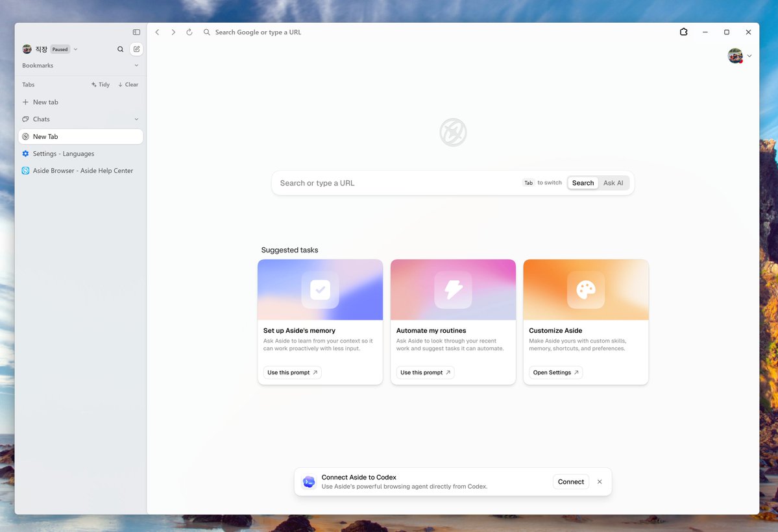This screenshot has width=778, height=532.
Task: Use this prompt for Automate my routines
Action: click(x=425, y=372)
